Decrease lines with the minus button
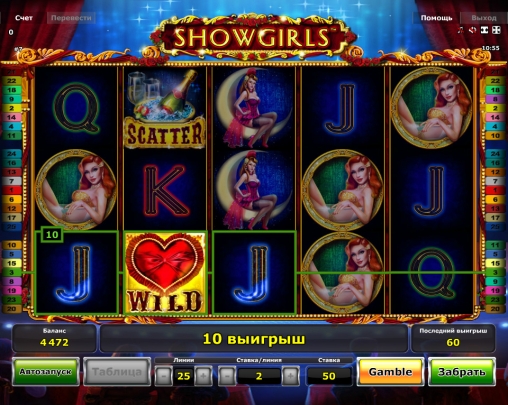Image resolution: width=508 pixels, height=405 pixels. (x=164, y=376)
